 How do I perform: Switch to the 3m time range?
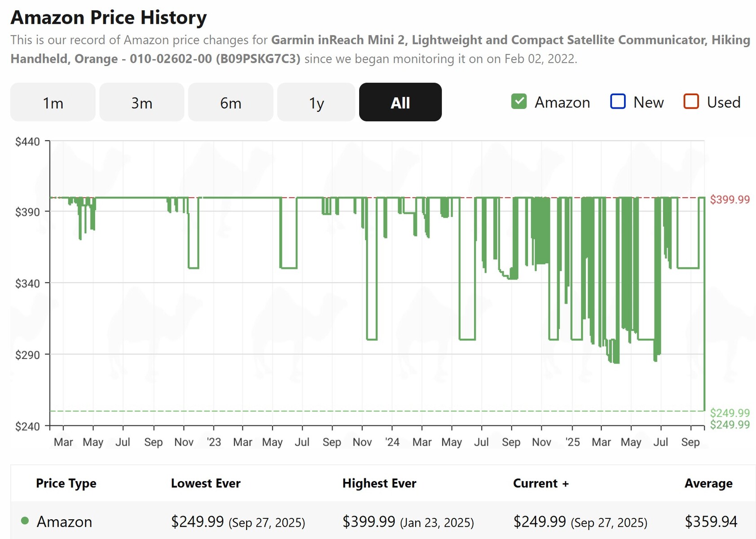141,102
